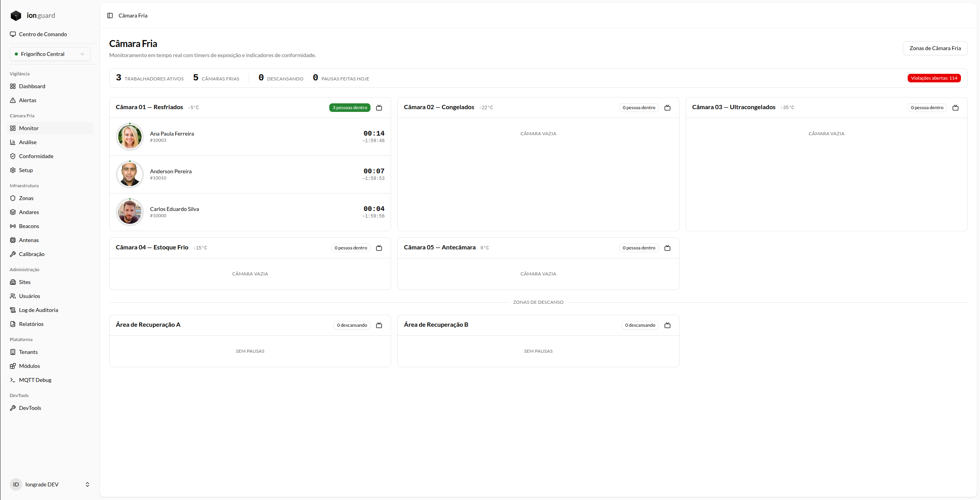Click Carlos Eduardo Silva's avatar

click(x=130, y=212)
